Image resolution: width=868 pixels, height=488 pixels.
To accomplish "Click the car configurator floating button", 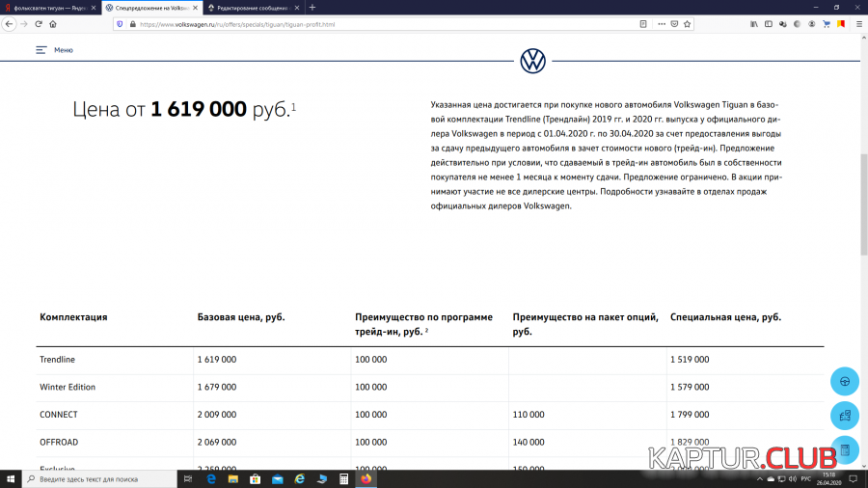I will pos(845,416).
